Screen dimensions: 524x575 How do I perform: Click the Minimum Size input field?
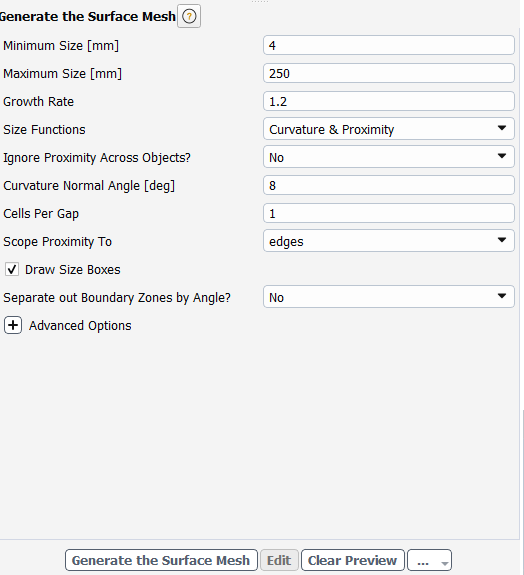389,45
